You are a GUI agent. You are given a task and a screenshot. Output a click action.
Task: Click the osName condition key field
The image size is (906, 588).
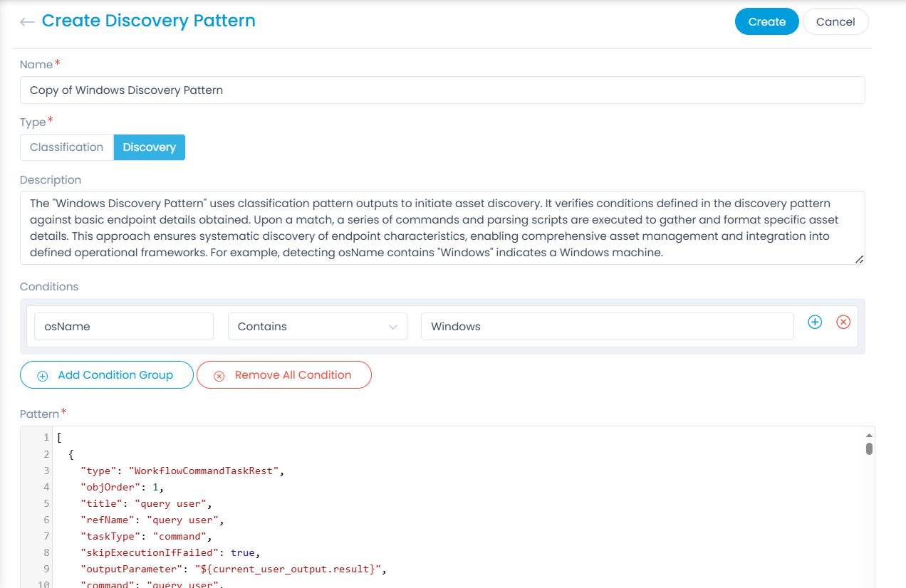point(123,327)
